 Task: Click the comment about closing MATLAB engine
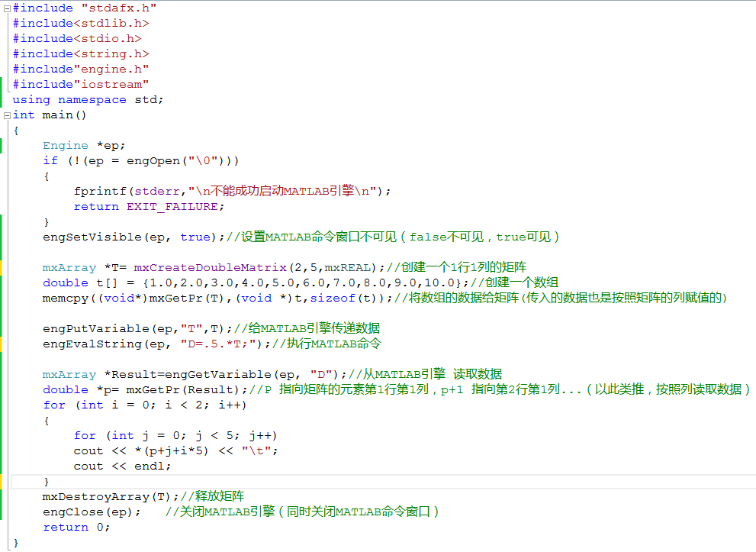coord(302,512)
